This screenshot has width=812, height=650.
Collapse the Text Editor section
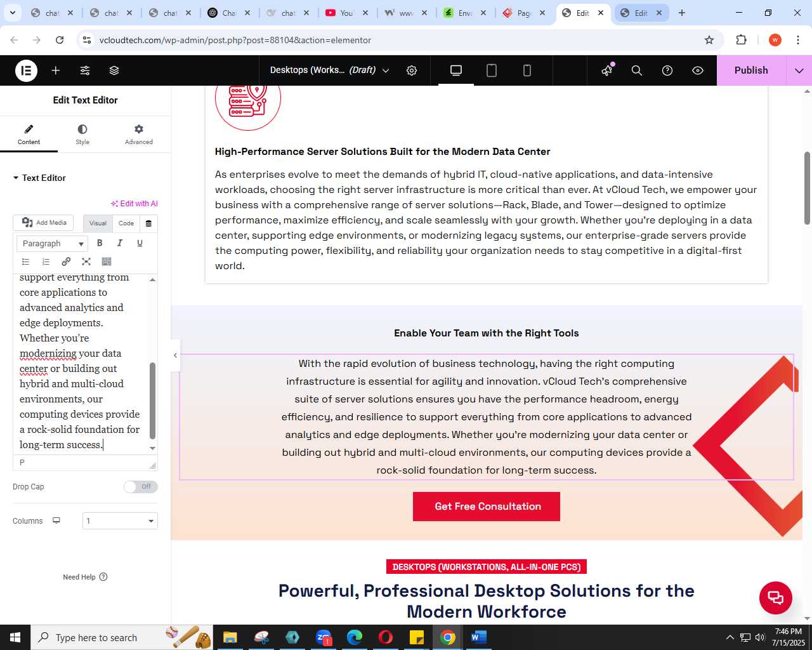click(x=39, y=178)
